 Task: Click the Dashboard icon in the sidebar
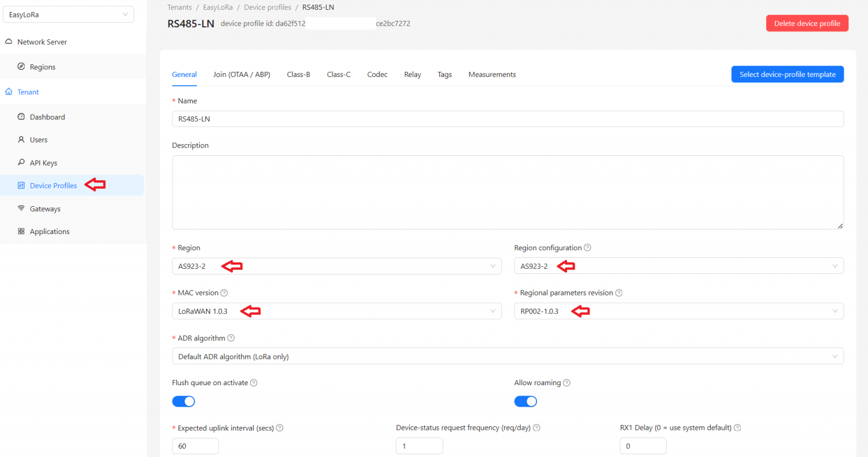[x=21, y=116]
